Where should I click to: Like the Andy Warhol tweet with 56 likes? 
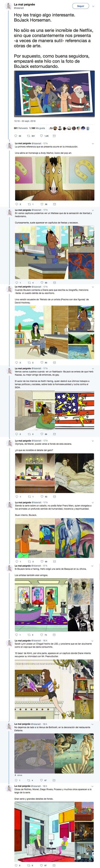(x=44, y=204)
